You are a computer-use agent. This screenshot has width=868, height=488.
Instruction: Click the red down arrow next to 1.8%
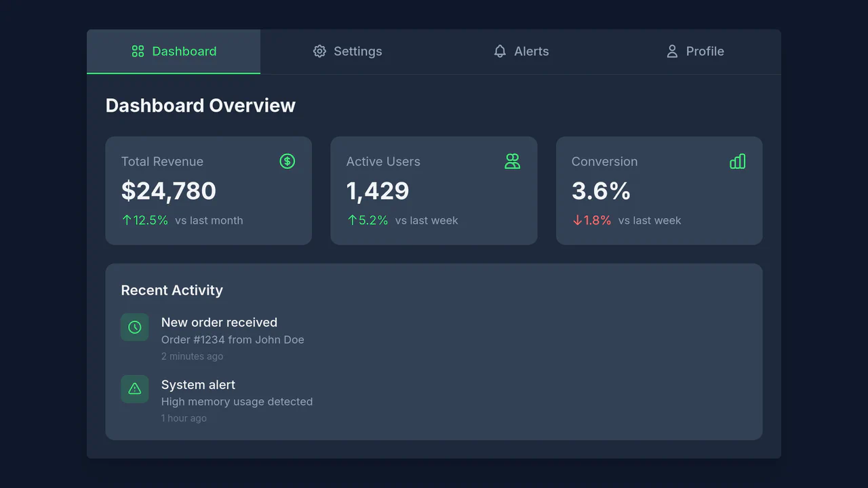[x=577, y=220]
